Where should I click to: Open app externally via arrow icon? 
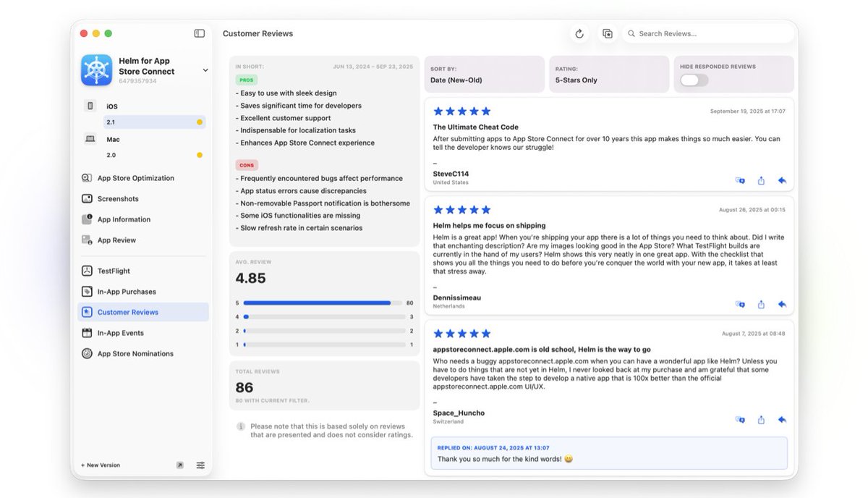pyautogui.click(x=179, y=465)
